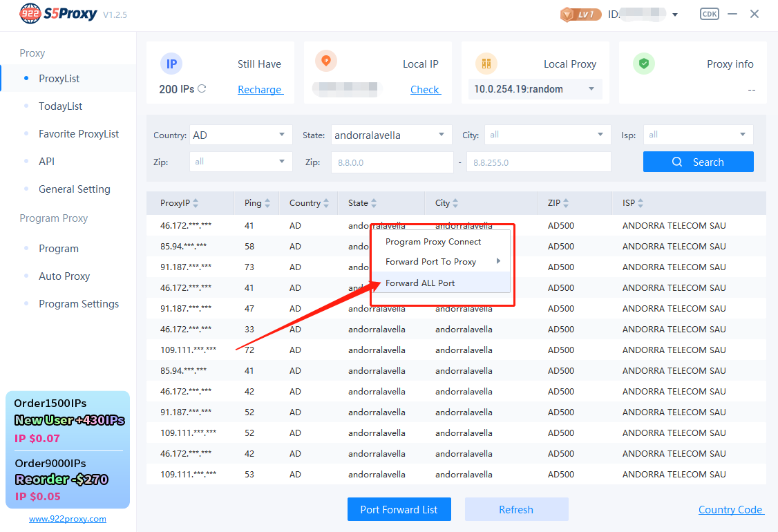Open the Country Code link
The image size is (778, 532).
pos(731,510)
